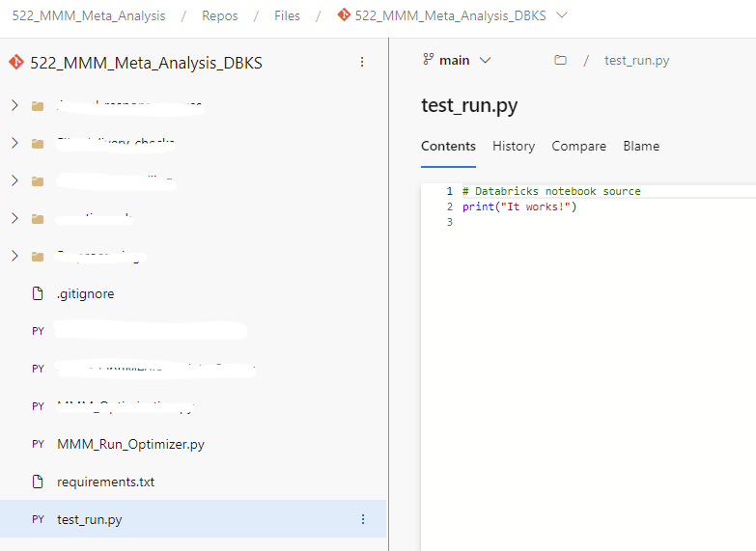This screenshot has width=756, height=551.
Task: Click code line 2 with the print statement
Action: pyautogui.click(x=518, y=207)
